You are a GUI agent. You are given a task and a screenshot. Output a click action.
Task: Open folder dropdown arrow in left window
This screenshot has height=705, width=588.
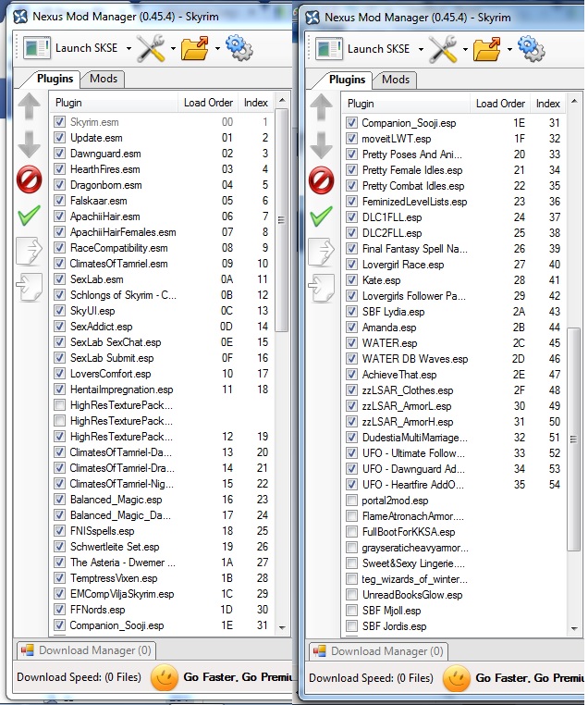click(217, 48)
